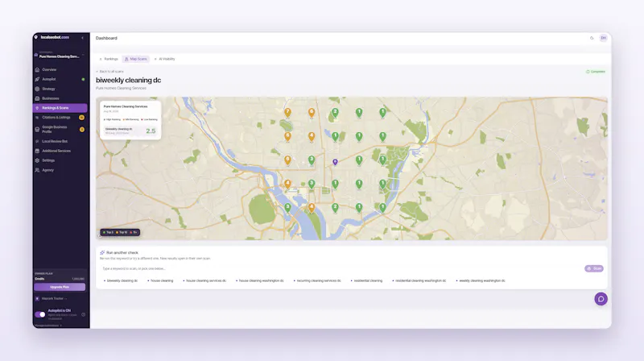The width and height of the screenshot is (644, 361).
Task: Turn off the Autopilot switch
Action: pyautogui.click(x=39, y=314)
